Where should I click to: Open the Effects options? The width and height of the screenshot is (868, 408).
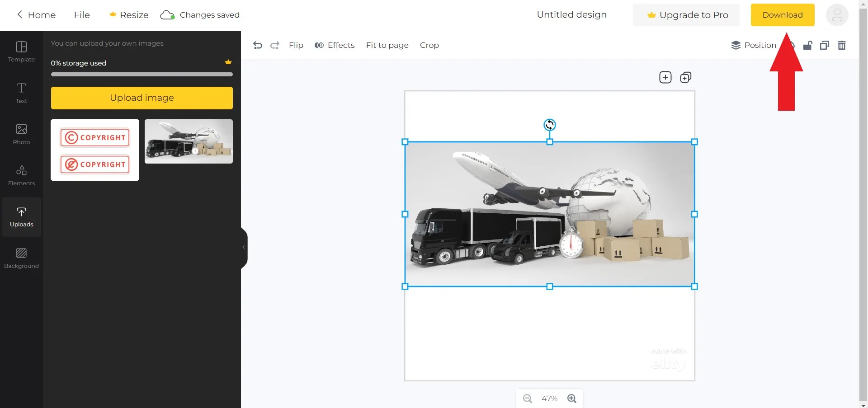(x=335, y=45)
